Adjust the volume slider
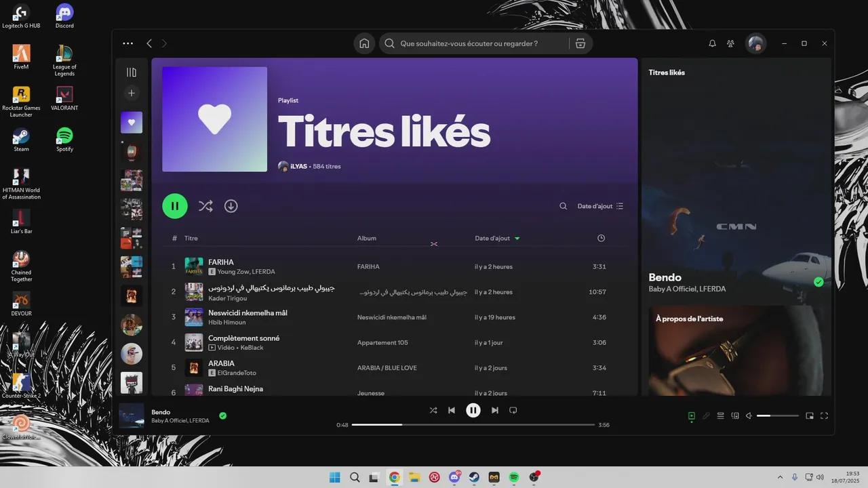The image size is (868, 488). tap(777, 415)
